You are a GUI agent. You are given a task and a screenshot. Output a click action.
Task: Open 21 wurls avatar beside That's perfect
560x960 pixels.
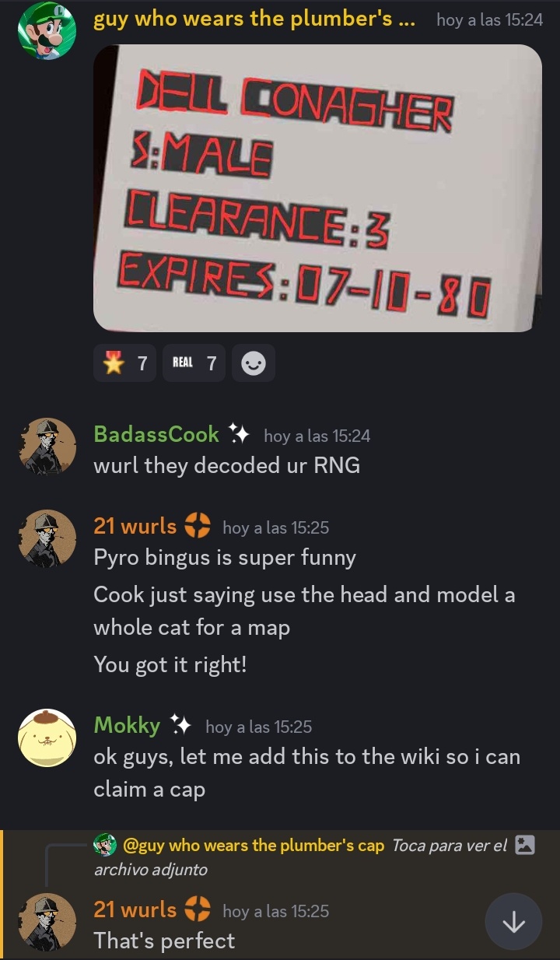(47, 922)
